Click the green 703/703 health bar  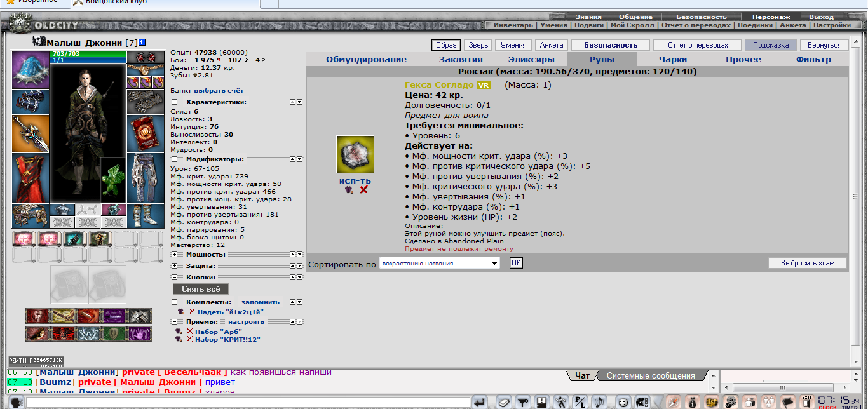(x=88, y=54)
